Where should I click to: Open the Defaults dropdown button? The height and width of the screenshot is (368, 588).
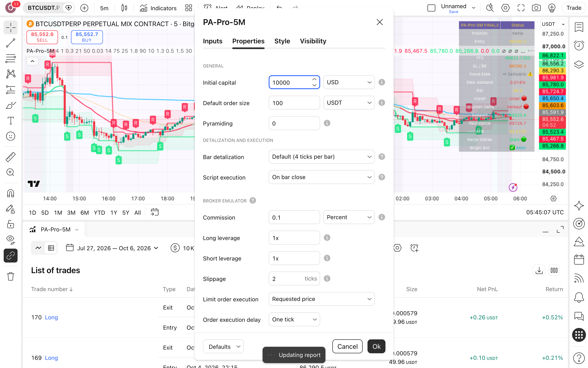223,346
